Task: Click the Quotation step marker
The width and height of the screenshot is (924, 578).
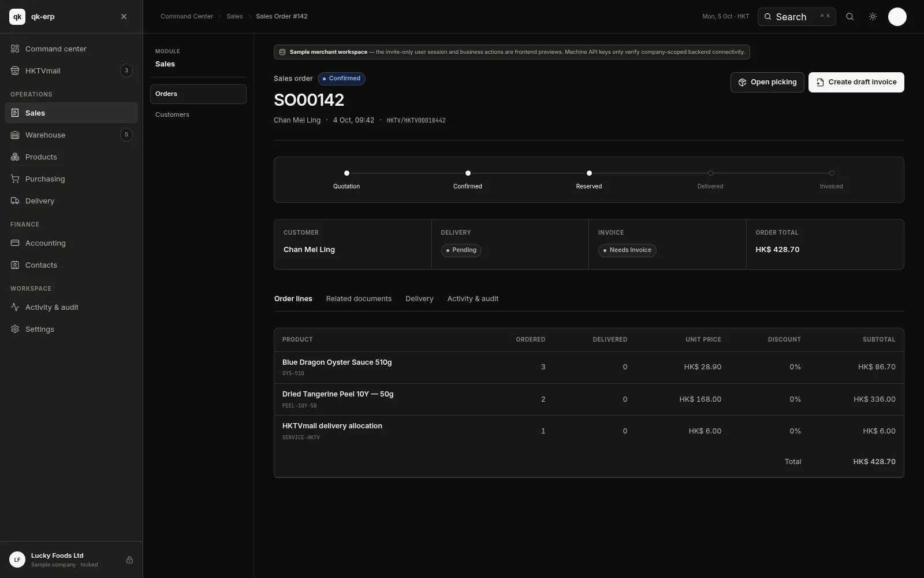Action: (x=346, y=173)
